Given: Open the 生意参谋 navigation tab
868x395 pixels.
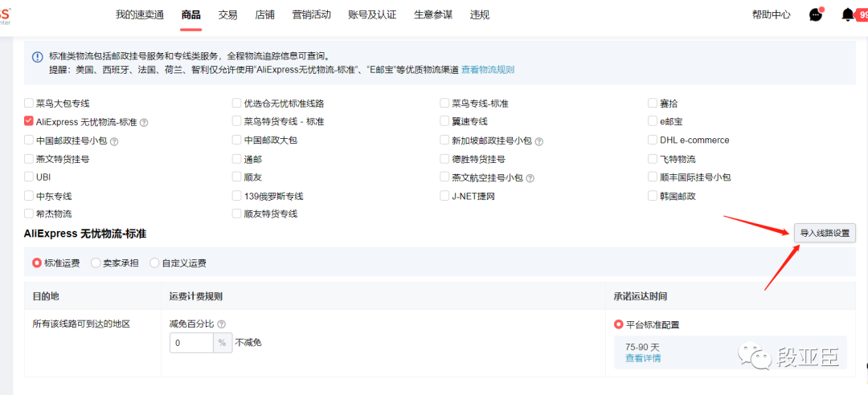Looking at the screenshot, I should (x=433, y=15).
